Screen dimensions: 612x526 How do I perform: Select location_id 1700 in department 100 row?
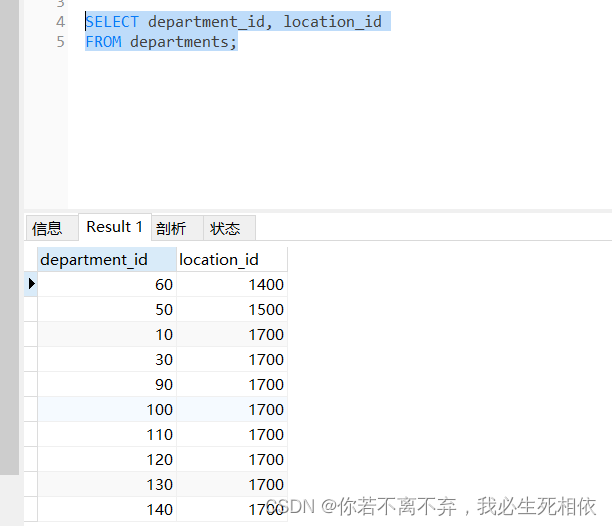tap(232, 409)
